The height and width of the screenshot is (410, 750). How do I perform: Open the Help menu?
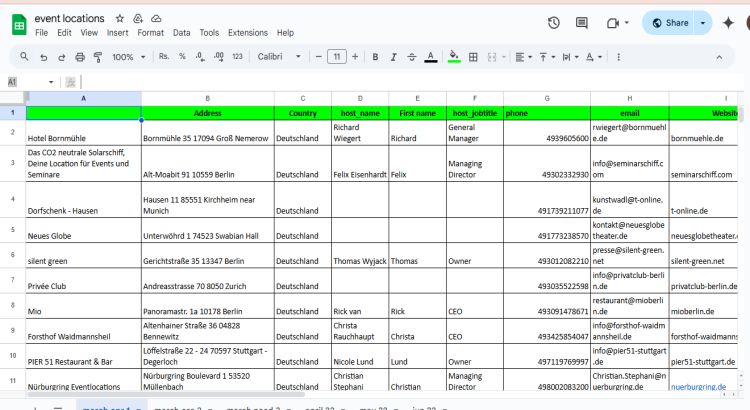click(x=285, y=33)
